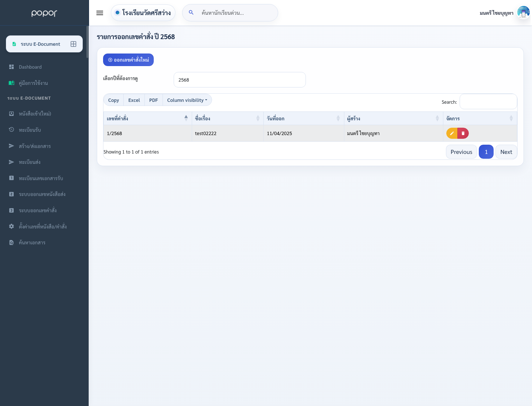
Task: Click the yellow edit pencil icon
Action: click(x=452, y=133)
